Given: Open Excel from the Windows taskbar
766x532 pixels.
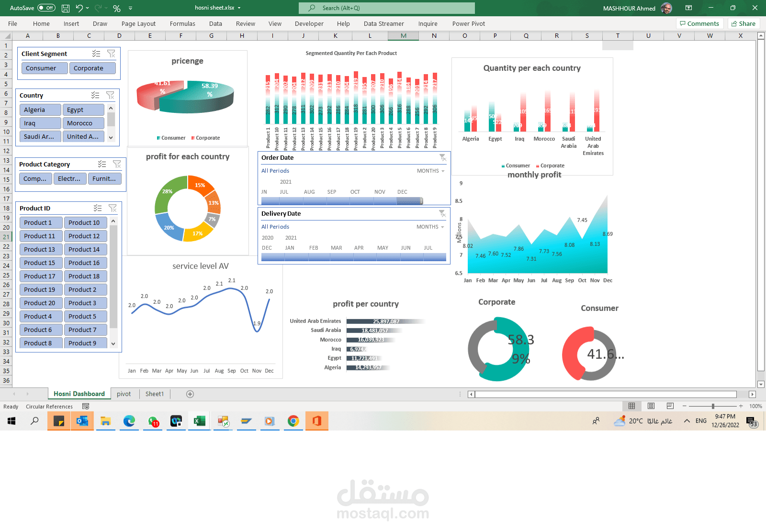Looking at the screenshot, I should click(200, 421).
